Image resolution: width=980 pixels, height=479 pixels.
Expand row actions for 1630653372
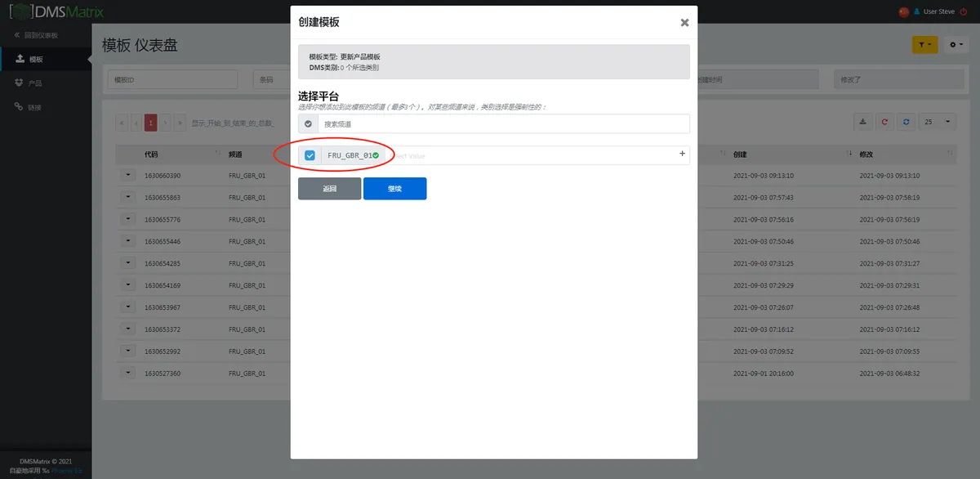pyautogui.click(x=128, y=329)
